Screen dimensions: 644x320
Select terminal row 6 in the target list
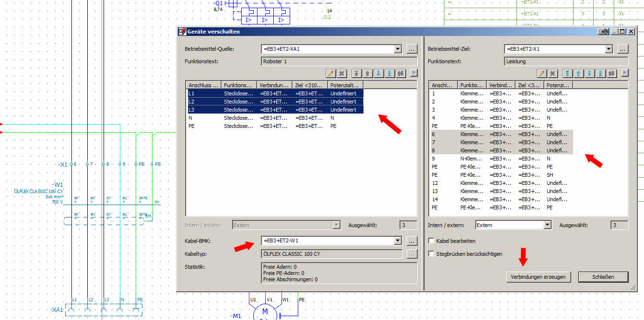click(x=501, y=134)
